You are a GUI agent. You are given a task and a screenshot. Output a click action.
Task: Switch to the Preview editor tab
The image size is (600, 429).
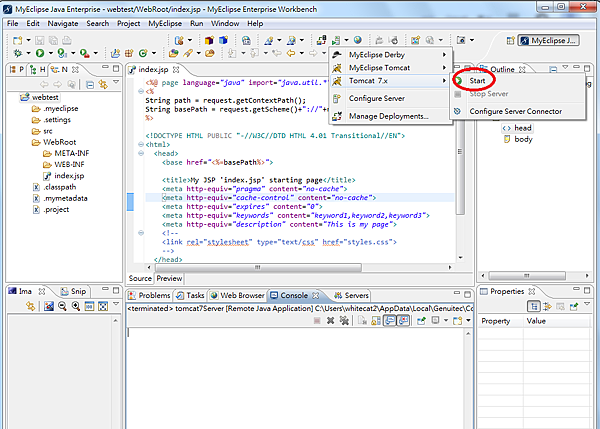(169, 278)
